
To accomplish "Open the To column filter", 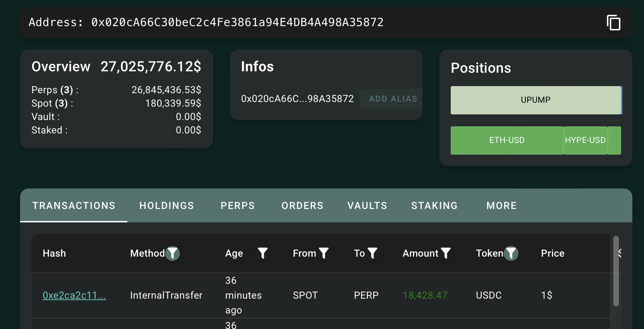I will [372, 253].
